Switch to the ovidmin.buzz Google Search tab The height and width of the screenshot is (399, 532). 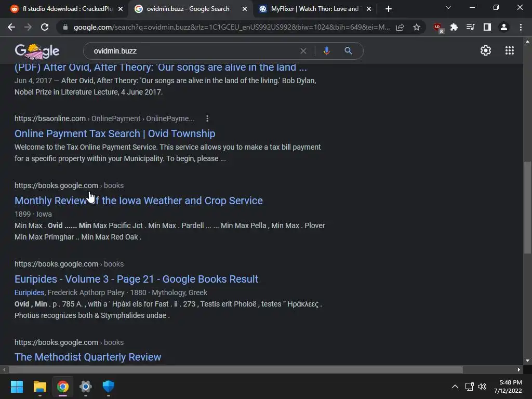coord(190,9)
